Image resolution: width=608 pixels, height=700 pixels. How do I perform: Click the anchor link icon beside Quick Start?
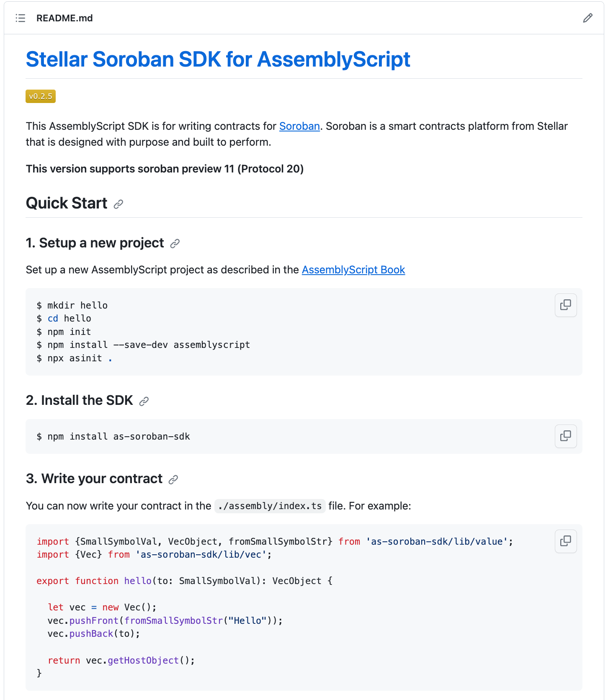click(x=119, y=204)
